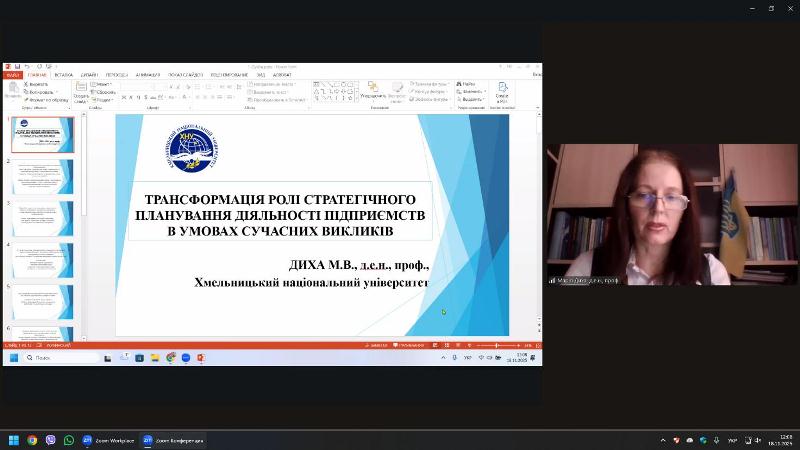The width and height of the screenshot is (800, 450).
Task: Click the PowerPoint icon in shared screen taskbar
Action: [201, 358]
